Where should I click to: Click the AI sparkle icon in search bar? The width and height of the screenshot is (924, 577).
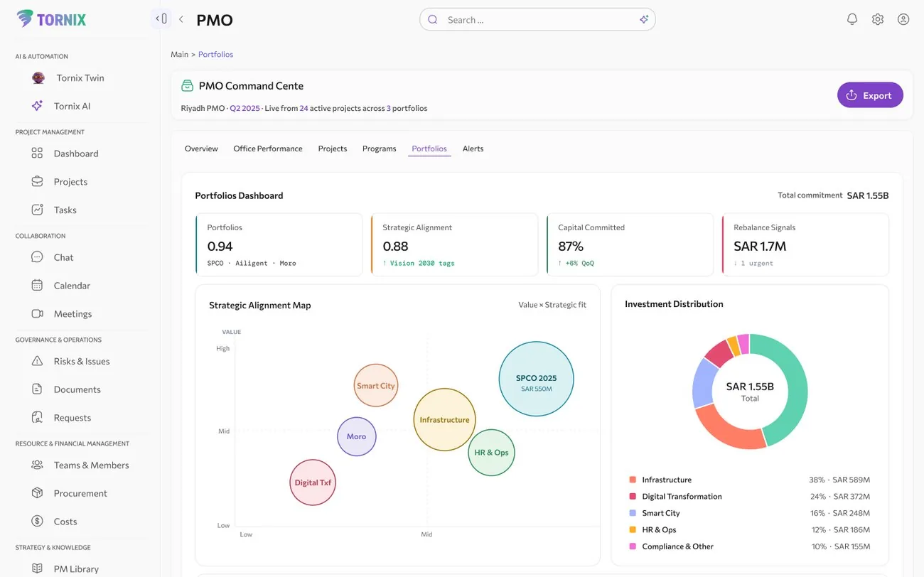point(643,20)
